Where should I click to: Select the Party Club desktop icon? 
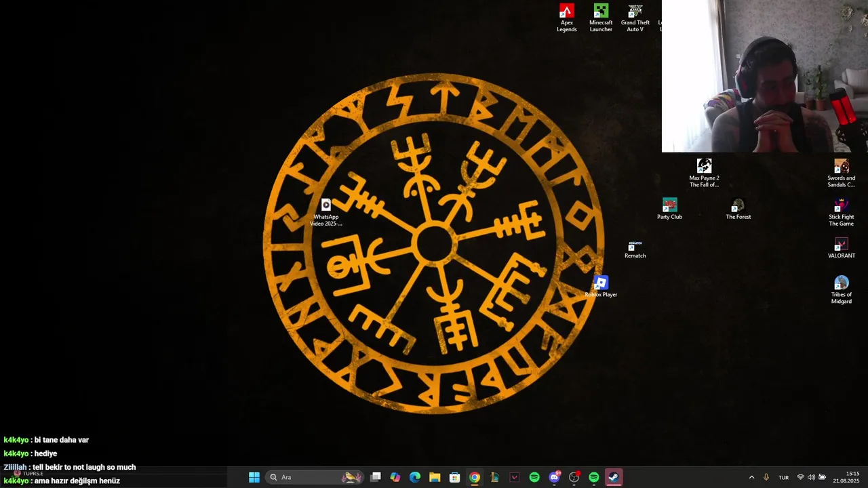(669, 209)
